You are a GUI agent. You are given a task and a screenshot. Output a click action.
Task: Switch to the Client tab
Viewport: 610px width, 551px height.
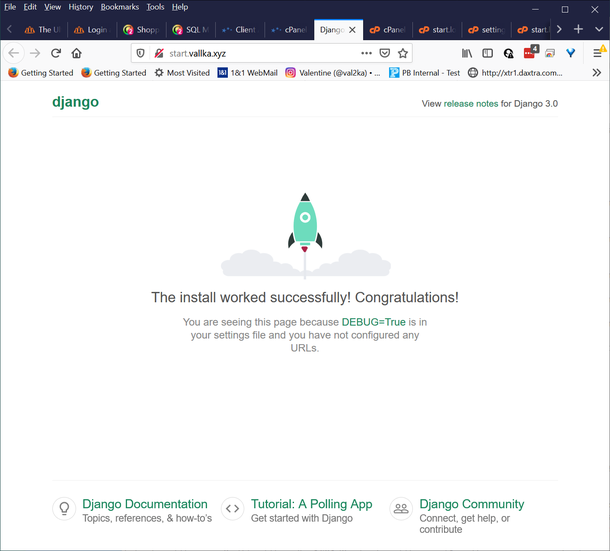[240, 30]
